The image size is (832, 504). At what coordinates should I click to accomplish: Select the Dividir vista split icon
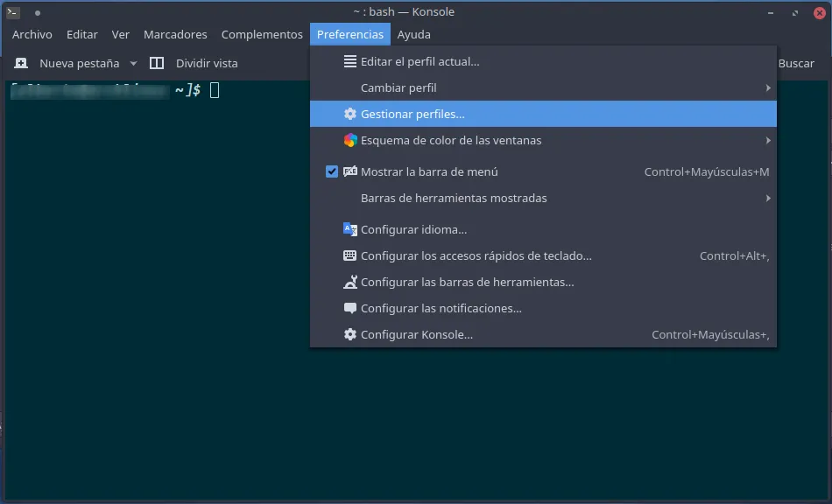(157, 63)
